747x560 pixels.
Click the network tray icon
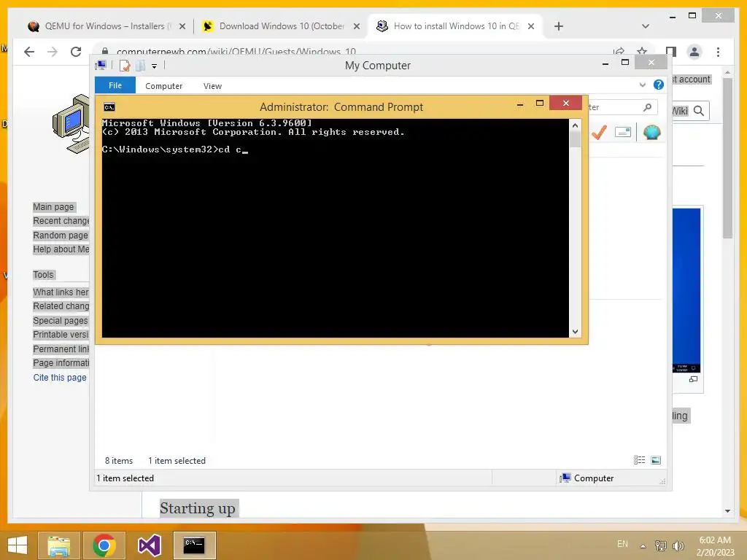click(x=660, y=545)
